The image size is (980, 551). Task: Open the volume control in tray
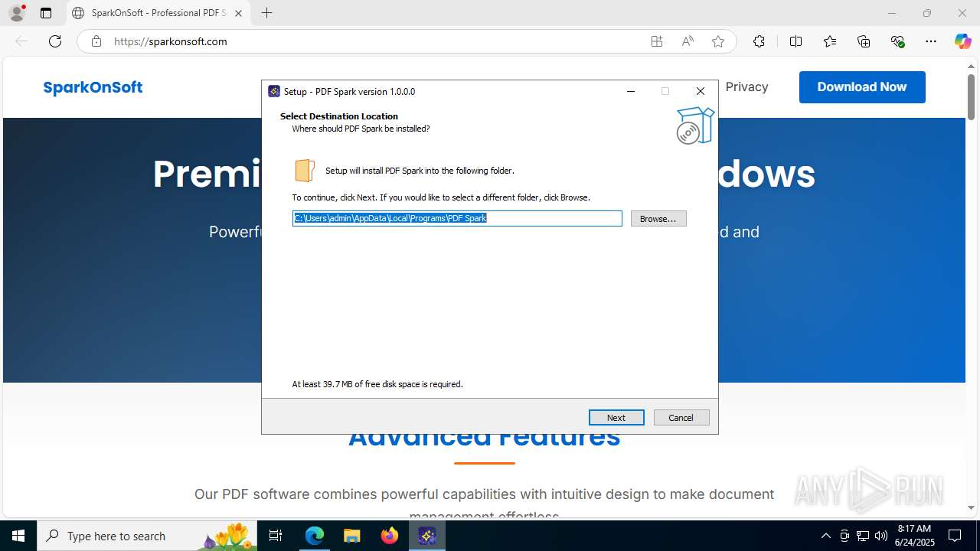[x=881, y=536]
